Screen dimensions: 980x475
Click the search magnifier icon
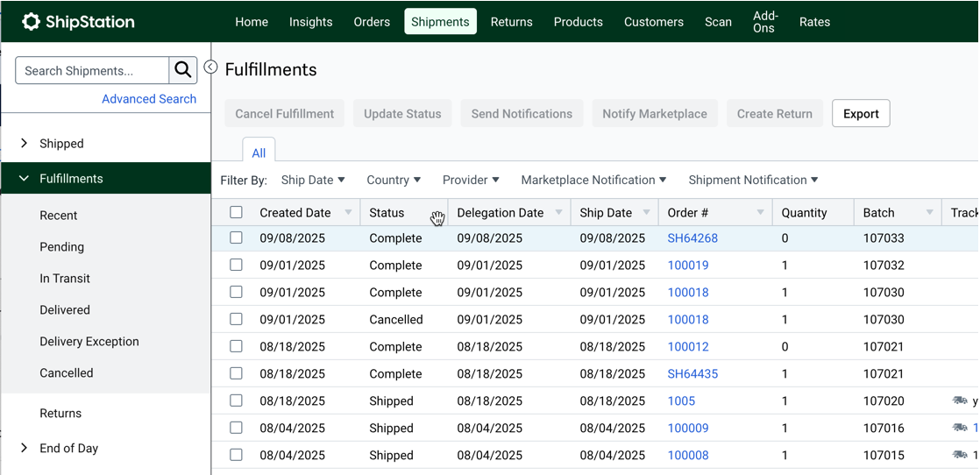click(183, 70)
